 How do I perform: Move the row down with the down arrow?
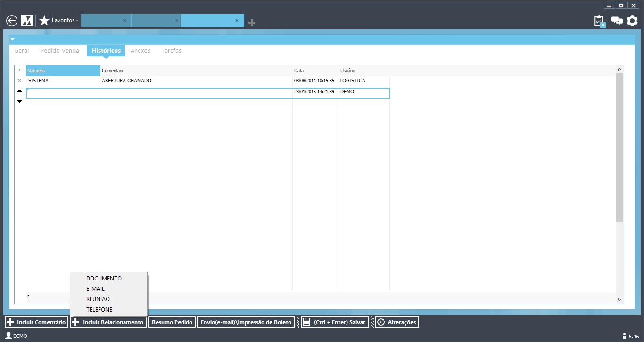tap(19, 101)
